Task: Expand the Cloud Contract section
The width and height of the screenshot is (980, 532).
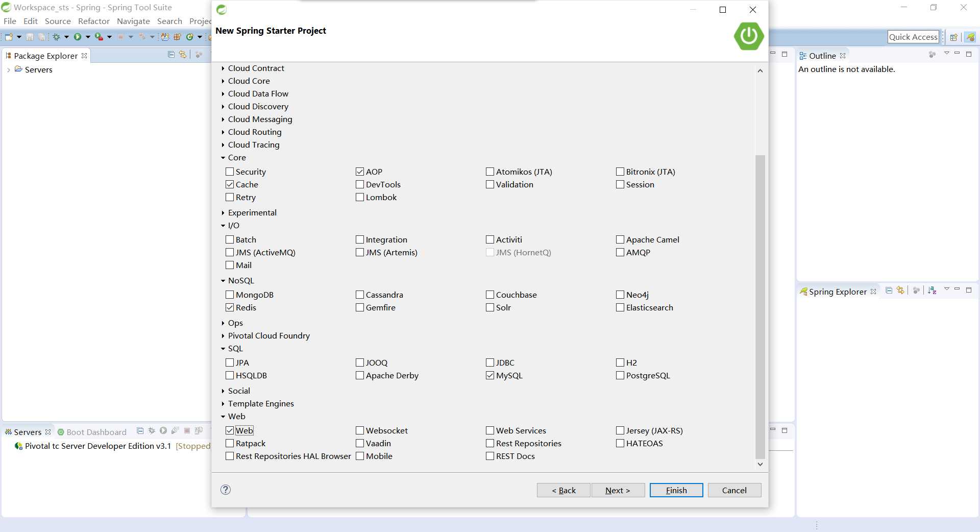Action: pos(223,68)
